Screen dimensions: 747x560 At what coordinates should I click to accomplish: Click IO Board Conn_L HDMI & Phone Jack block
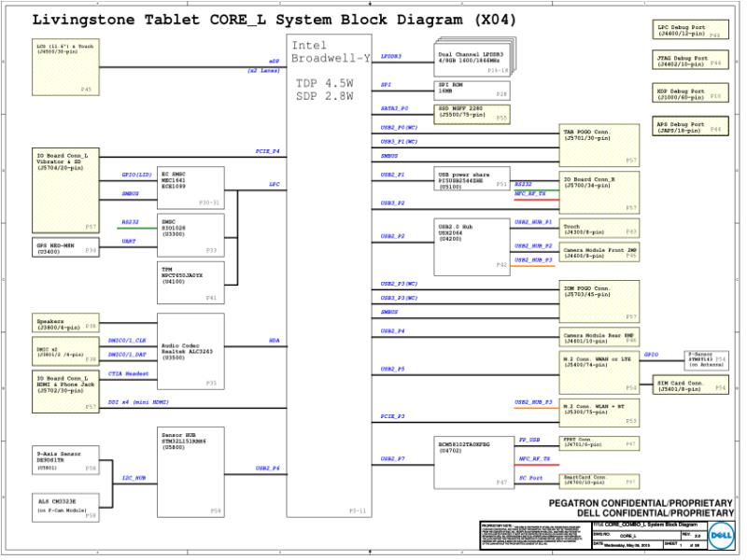click(x=65, y=391)
